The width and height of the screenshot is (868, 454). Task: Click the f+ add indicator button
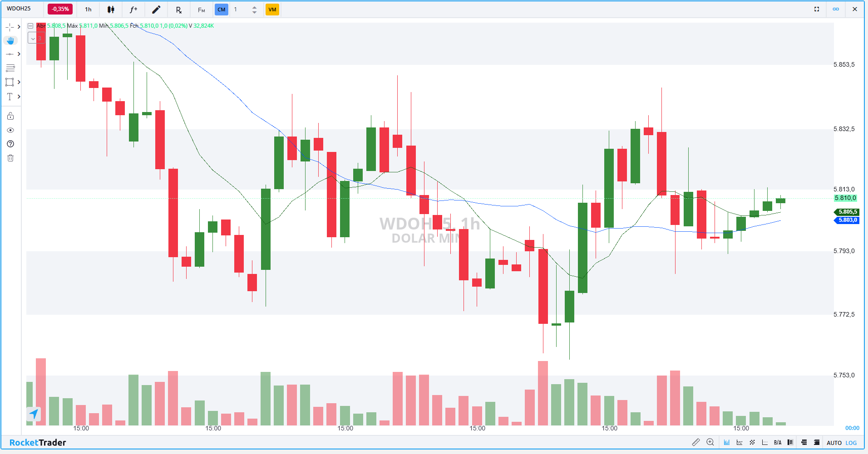[133, 10]
